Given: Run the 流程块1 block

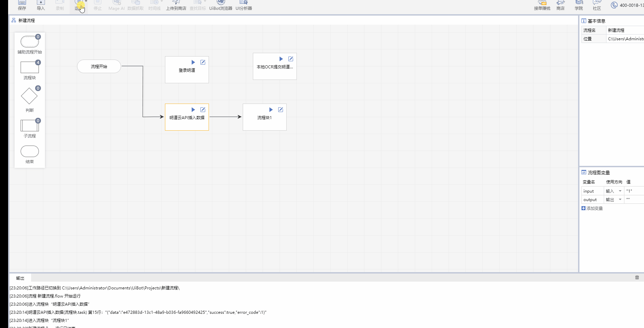Looking at the screenshot, I should point(271,110).
